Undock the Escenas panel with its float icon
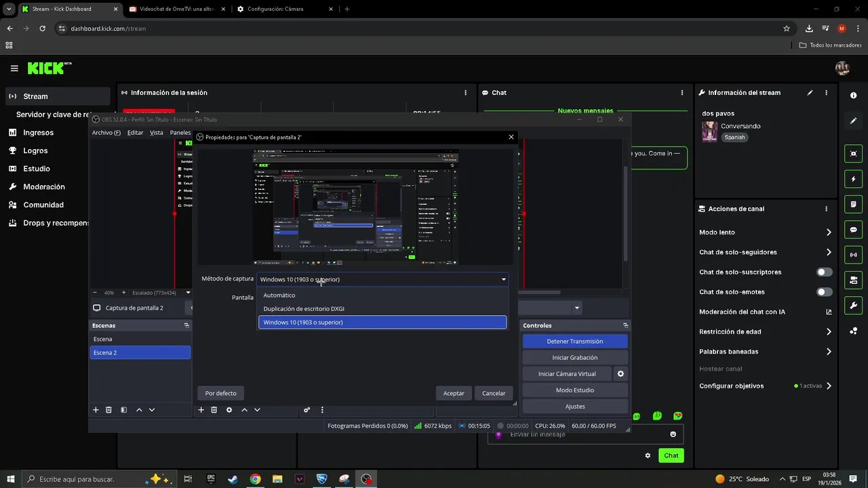This screenshot has height=488, width=868. click(x=186, y=325)
